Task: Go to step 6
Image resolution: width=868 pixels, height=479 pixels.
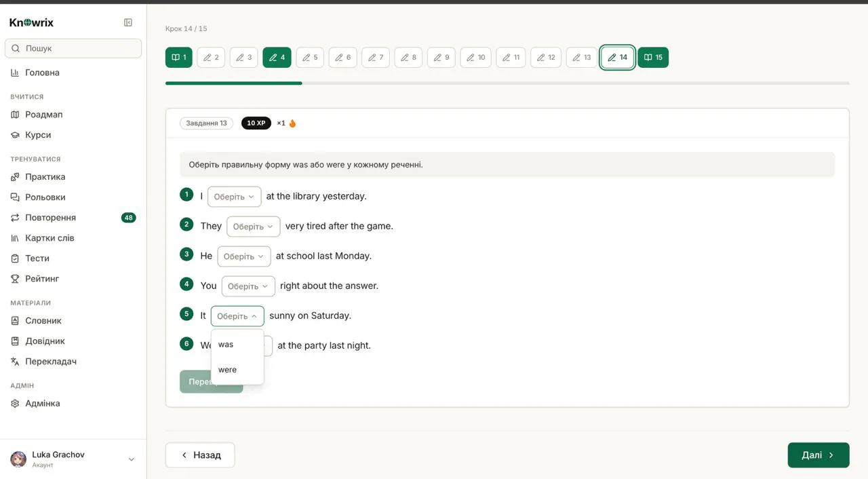Action: tap(343, 58)
